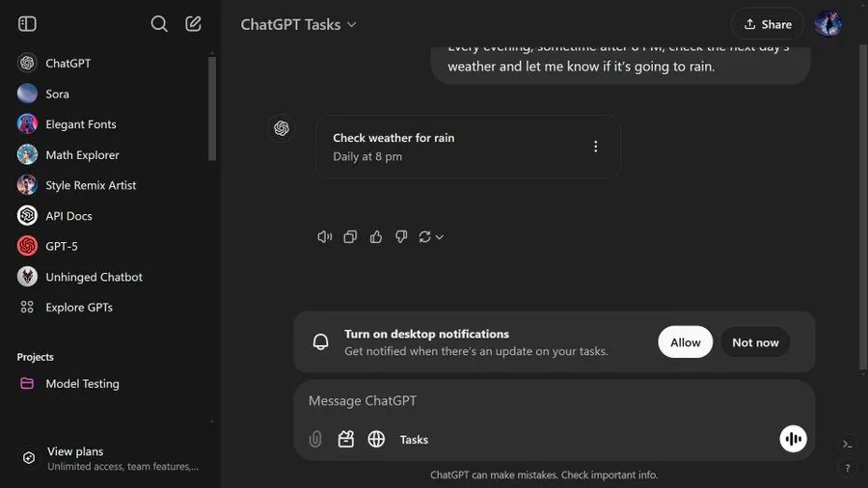Click the Read aloud speaker icon
868x488 pixels.
(324, 237)
